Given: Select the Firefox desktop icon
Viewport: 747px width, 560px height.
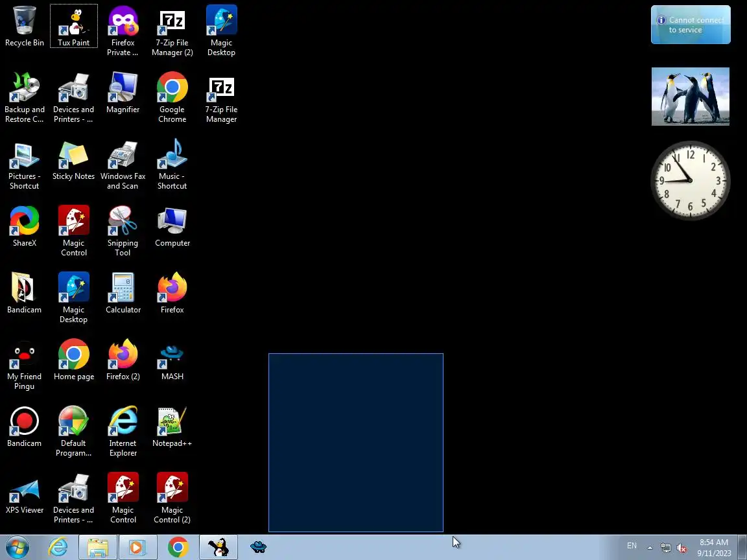Looking at the screenshot, I should point(172,294).
